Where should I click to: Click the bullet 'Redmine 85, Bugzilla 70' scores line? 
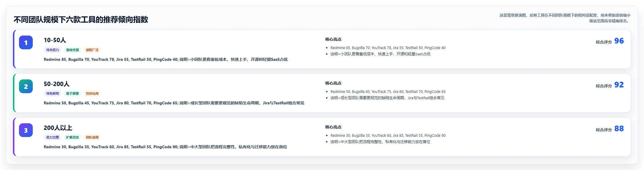[388, 48]
